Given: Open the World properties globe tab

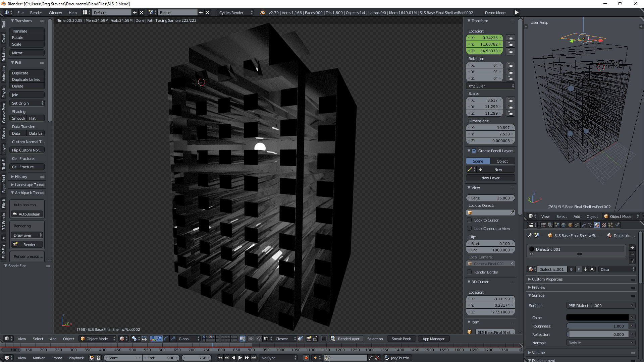Looking at the screenshot, I should [563, 225].
